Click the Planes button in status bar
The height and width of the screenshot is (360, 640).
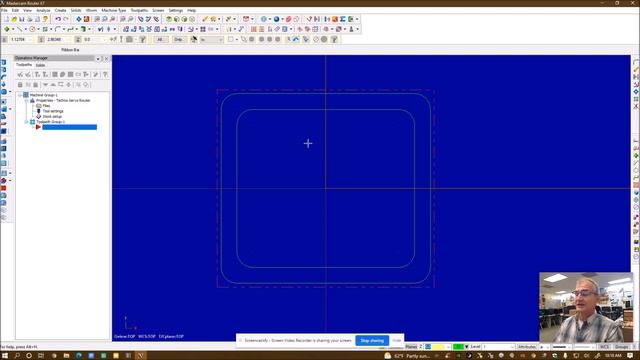point(411,347)
